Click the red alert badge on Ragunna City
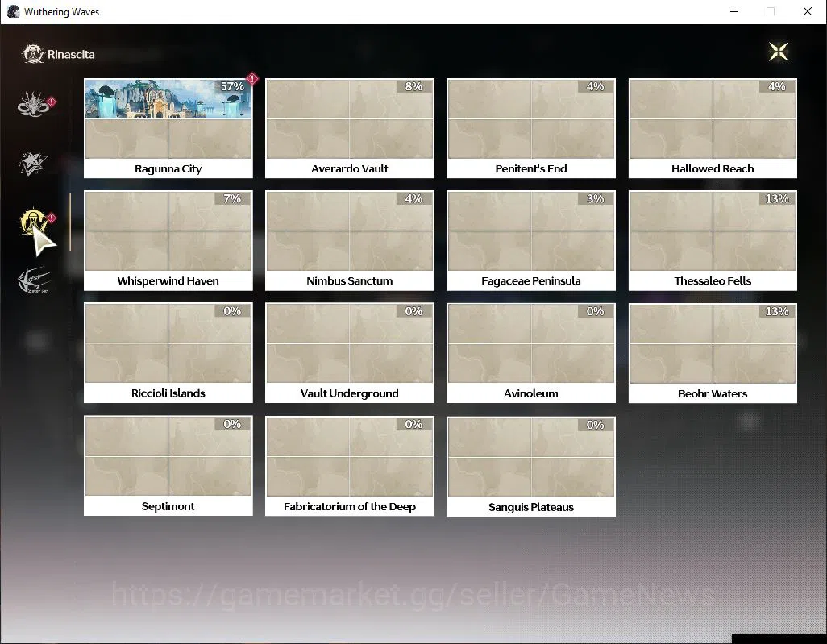The height and width of the screenshot is (644, 827). point(252,79)
